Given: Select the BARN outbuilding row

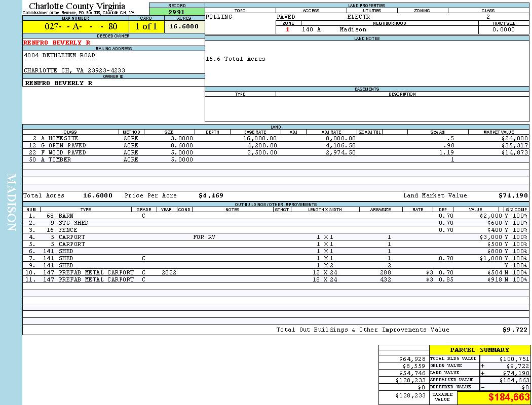Looking at the screenshot, I should coord(66,216).
